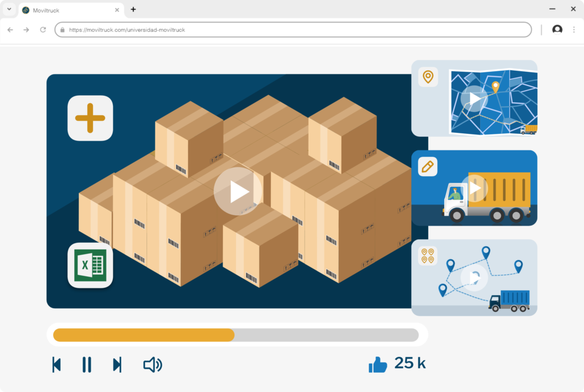Play the main cardboard boxes video
Screen dimensions: 584x392
(x=238, y=191)
